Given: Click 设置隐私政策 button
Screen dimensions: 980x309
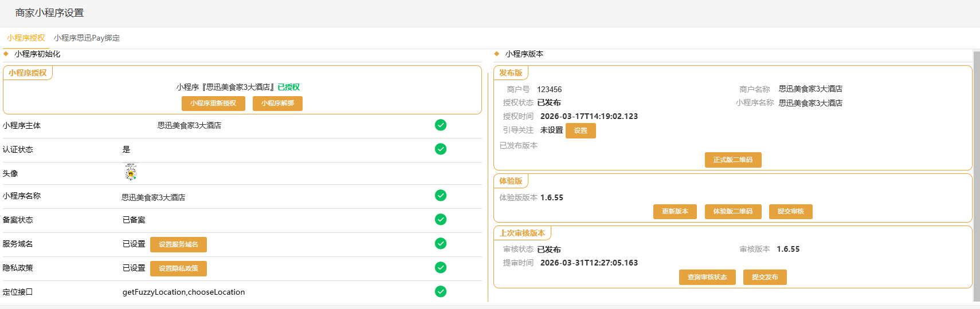Looking at the screenshot, I should pyautogui.click(x=178, y=269).
